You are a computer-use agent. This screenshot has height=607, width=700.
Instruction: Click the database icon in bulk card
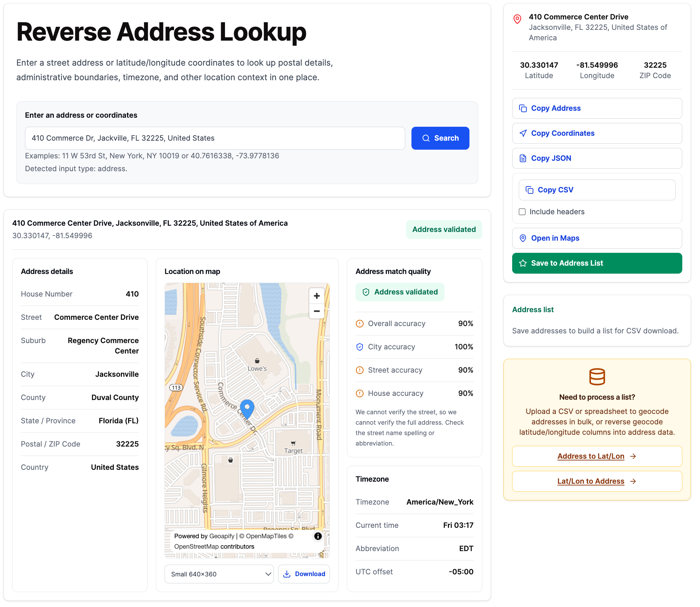pos(597,377)
